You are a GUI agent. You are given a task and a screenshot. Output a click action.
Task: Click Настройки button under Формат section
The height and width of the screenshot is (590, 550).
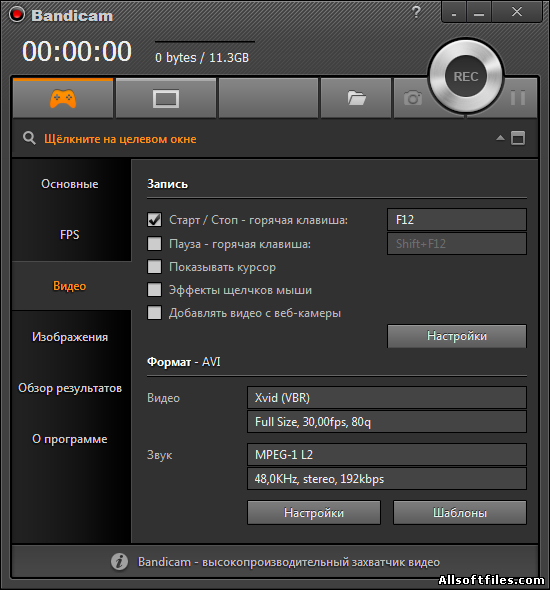314,512
